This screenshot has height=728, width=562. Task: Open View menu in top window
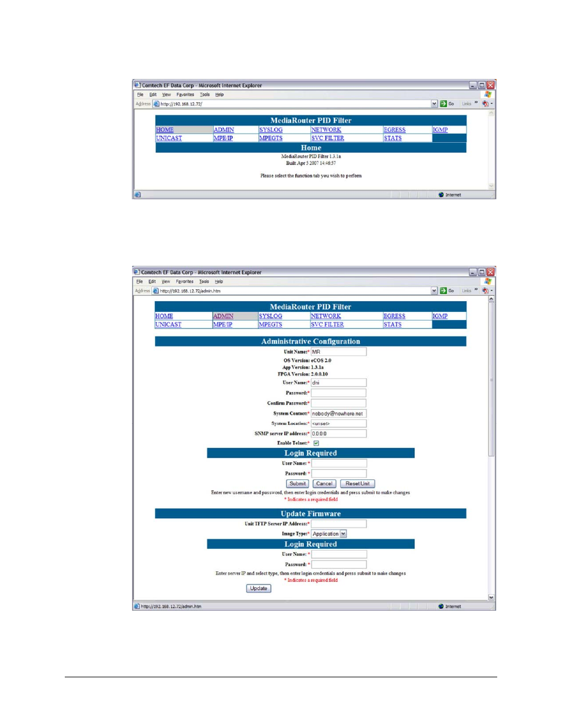click(x=167, y=94)
